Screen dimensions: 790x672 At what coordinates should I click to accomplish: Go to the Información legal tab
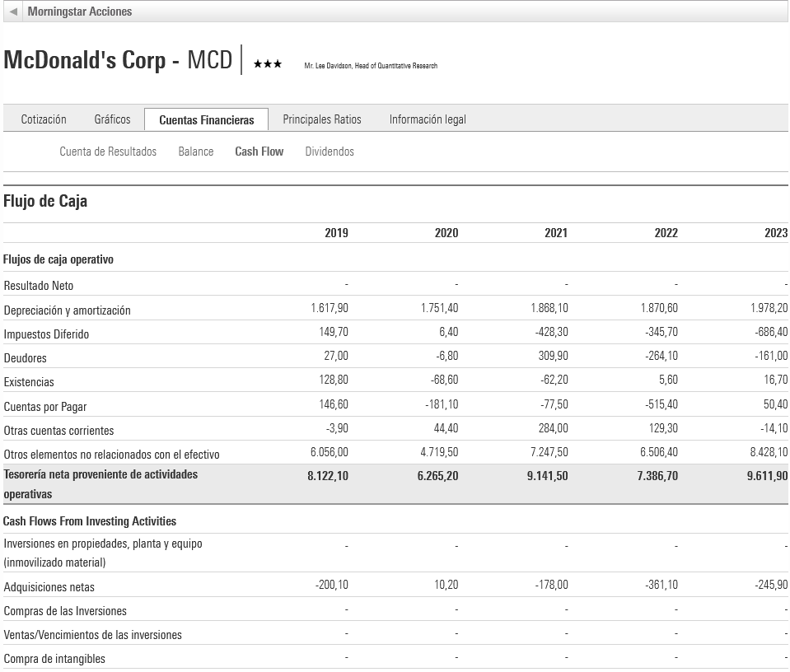[428, 119]
